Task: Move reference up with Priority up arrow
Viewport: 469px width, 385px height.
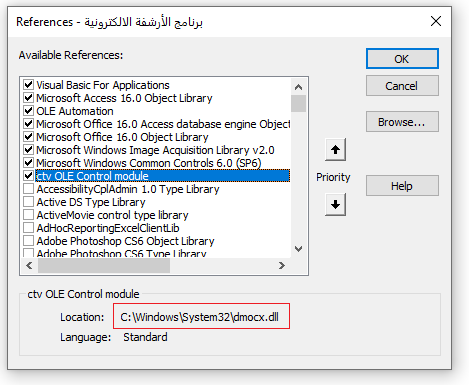Action: pyautogui.click(x=335, y=149)
